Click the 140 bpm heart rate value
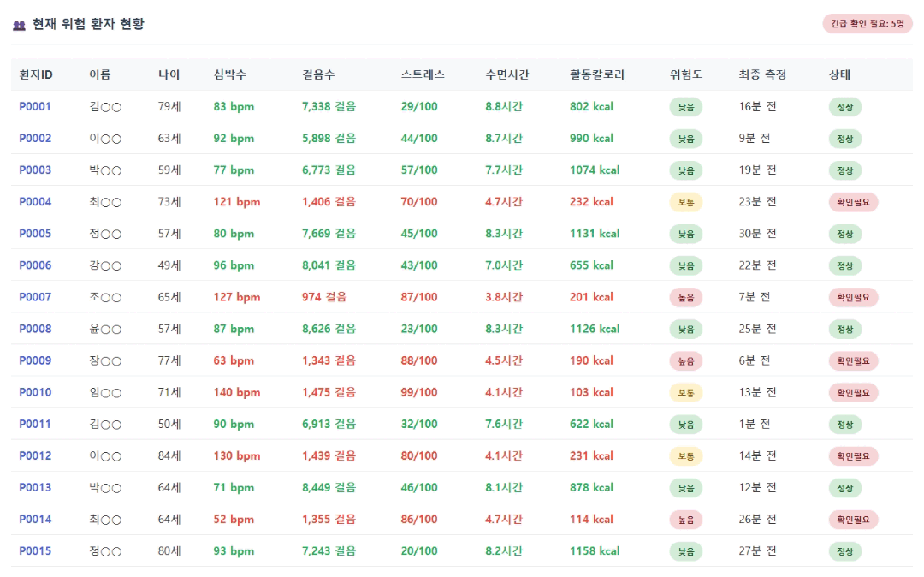Screen dimensions: 924x577 [x=237, y=392]
